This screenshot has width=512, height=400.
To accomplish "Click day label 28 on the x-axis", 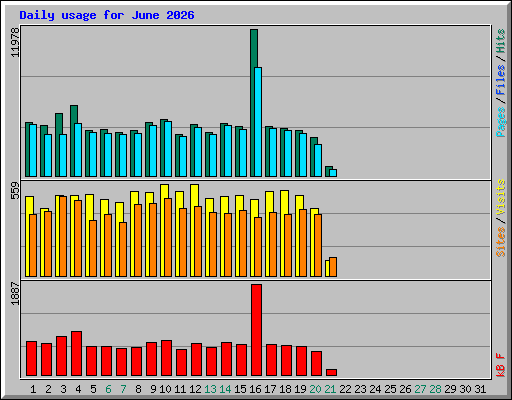I will (435, 389).
